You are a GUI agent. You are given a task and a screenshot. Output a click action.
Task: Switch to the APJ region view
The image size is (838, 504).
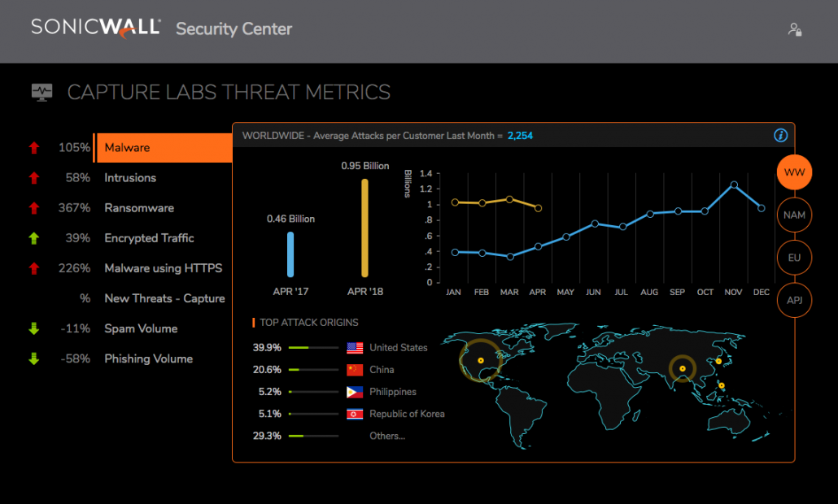[794, 300]
